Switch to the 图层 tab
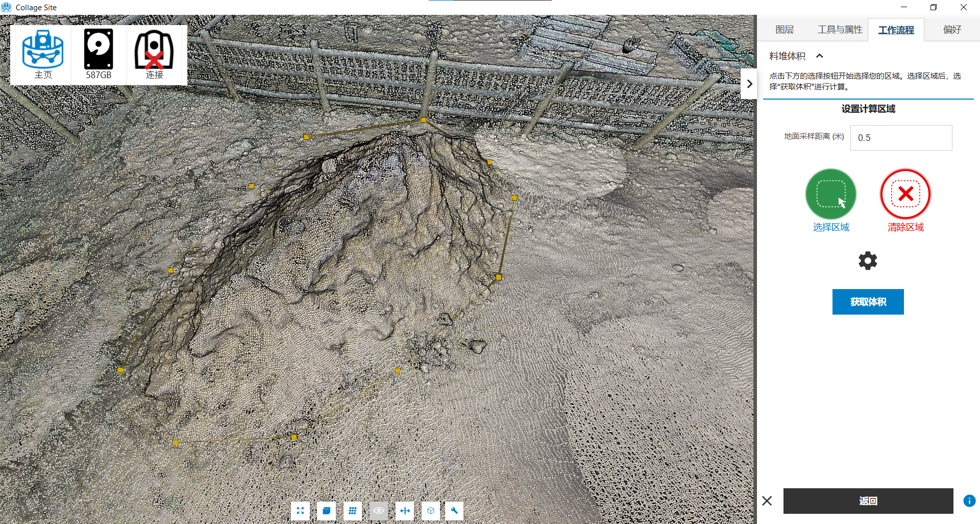The height and width of the screenshot is (524, 980). point(785,30)
